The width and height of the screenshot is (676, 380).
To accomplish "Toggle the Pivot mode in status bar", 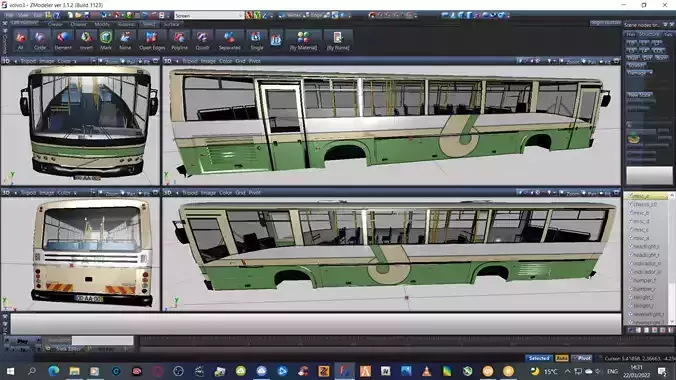I will pos(582,358).
